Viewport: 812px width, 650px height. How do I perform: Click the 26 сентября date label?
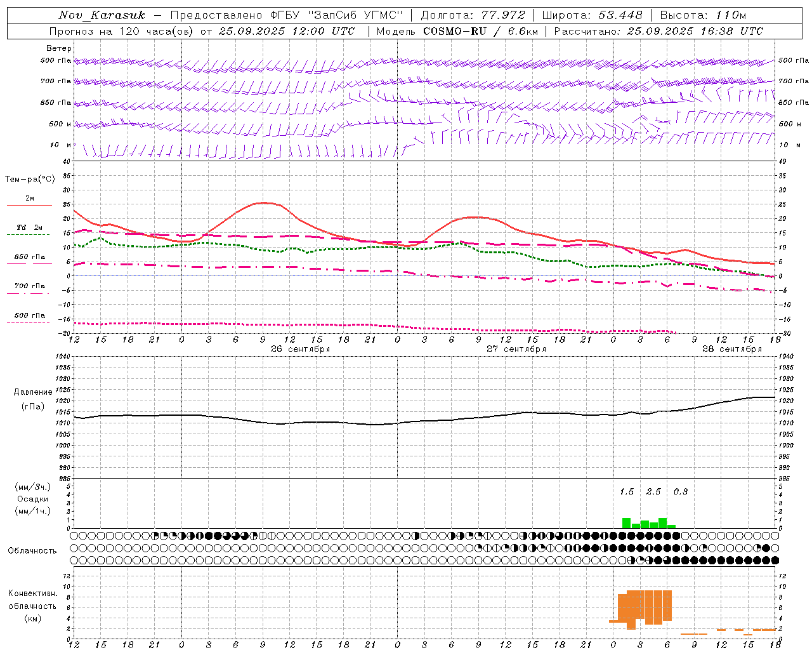coord(301,349)
